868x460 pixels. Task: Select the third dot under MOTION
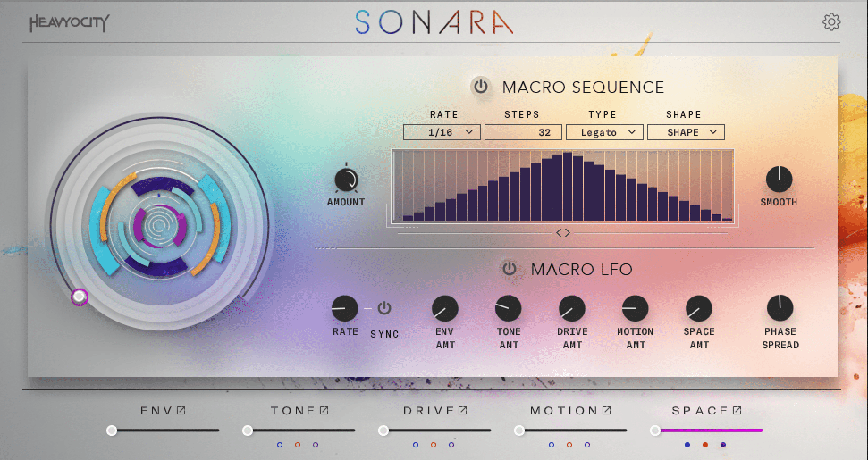point(587,445)
